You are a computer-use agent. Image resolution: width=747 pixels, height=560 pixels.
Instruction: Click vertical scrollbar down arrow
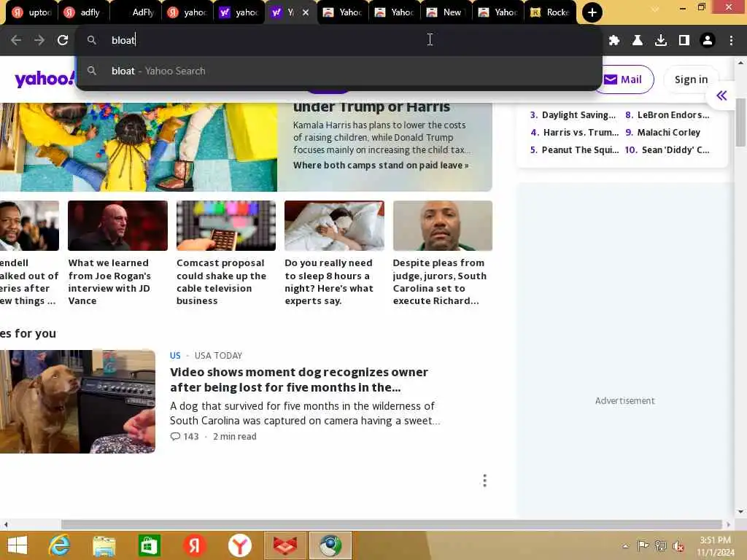[740, 512]
